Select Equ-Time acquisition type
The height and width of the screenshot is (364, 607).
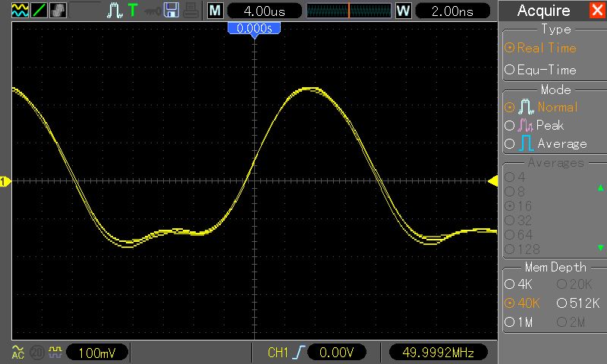click(540, 70)
